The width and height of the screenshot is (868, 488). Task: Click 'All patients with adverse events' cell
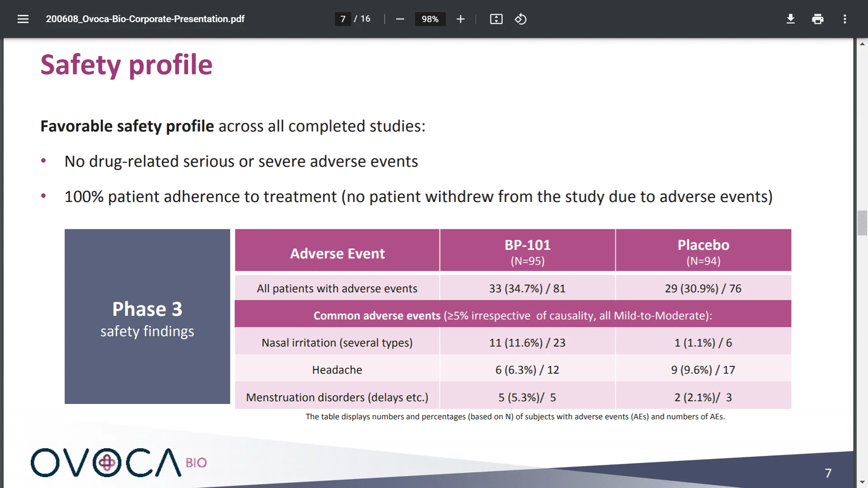coord(337,288)
